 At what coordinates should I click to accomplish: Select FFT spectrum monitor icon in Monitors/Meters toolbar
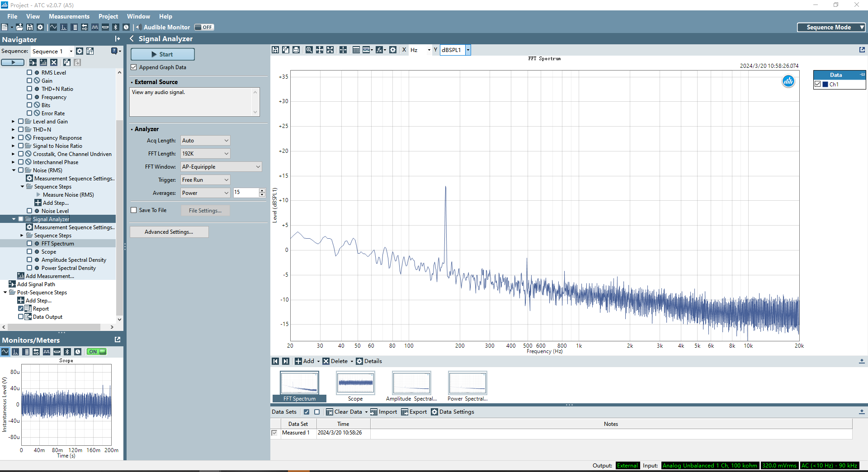[15, 352]
